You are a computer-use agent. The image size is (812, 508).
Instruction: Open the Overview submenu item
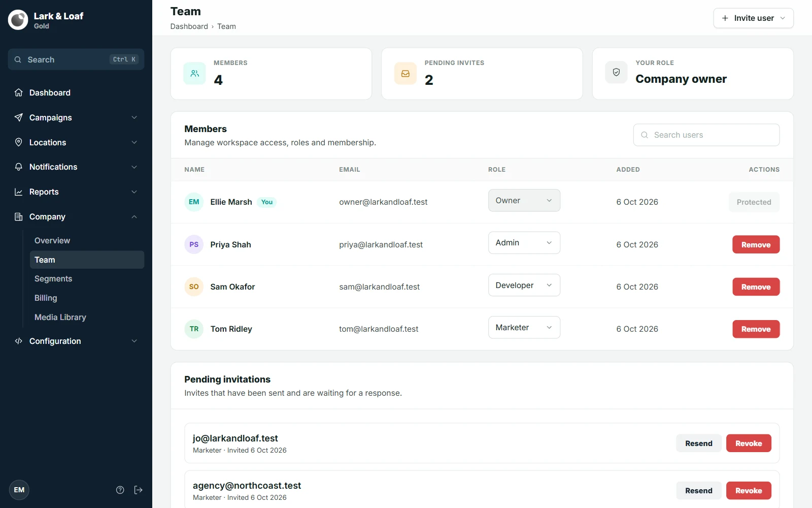point(87,240)
